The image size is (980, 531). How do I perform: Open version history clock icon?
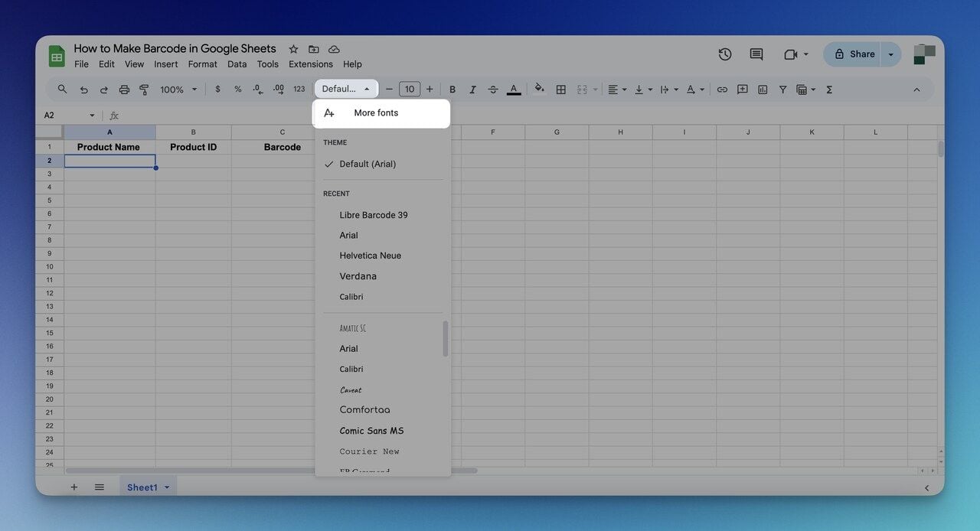click(725, 54)
